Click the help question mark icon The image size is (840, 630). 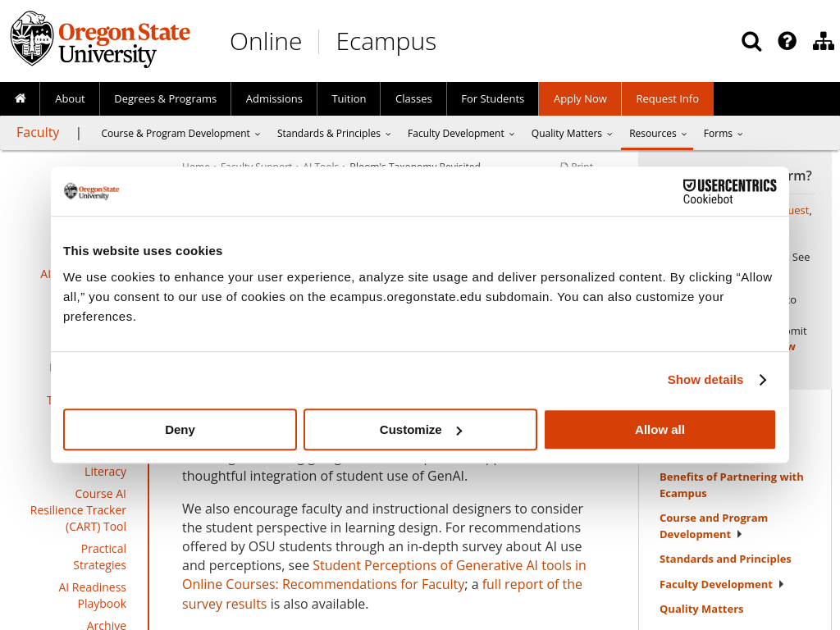coord(787,41)
